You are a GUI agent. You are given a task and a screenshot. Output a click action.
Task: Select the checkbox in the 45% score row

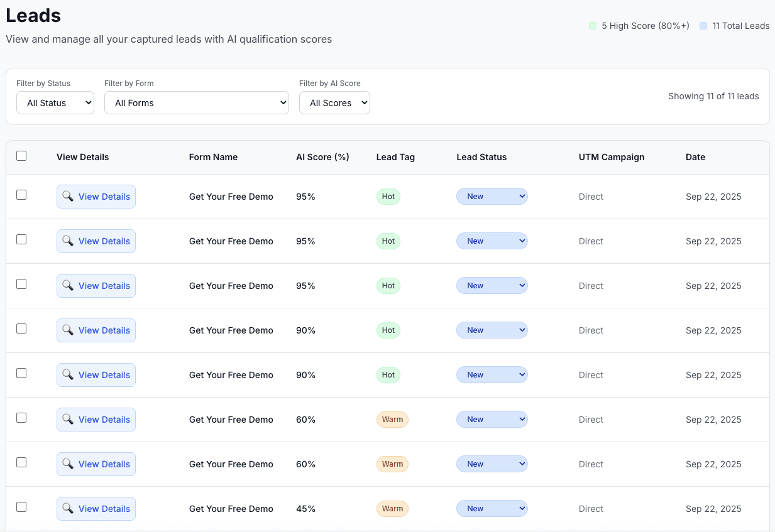(21, 507)
